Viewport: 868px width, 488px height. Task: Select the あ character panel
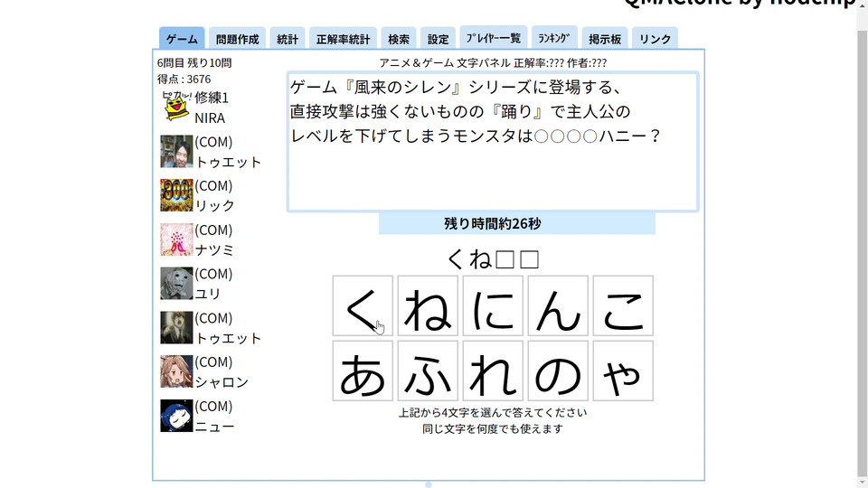pyautogui.click(x=363, y=371)
